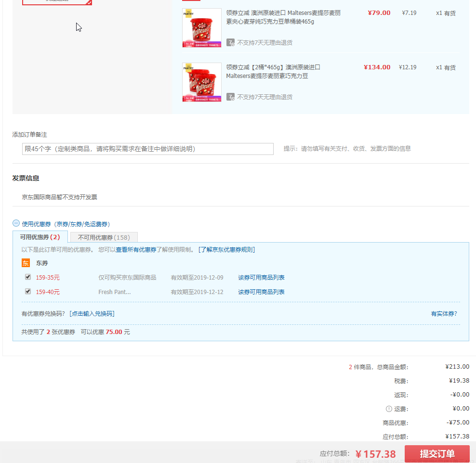Click the 有效期至2019-12-12 validity text
Image resolution: width=476 pixels, height=463 pixels.
click(x=197, y=292)
